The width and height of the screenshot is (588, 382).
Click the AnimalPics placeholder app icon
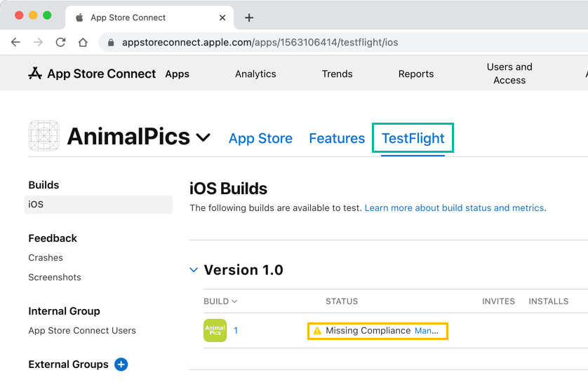(44, 135)
